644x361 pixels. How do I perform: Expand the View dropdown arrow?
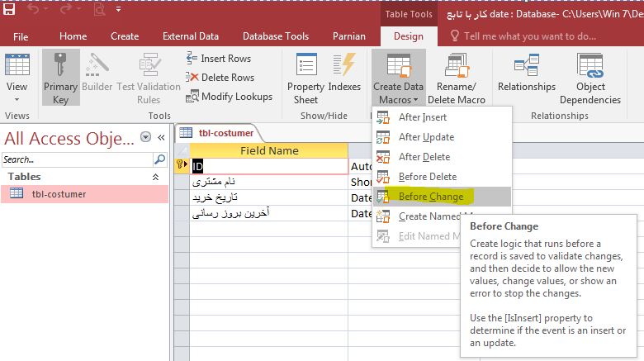tap(17, 99)
